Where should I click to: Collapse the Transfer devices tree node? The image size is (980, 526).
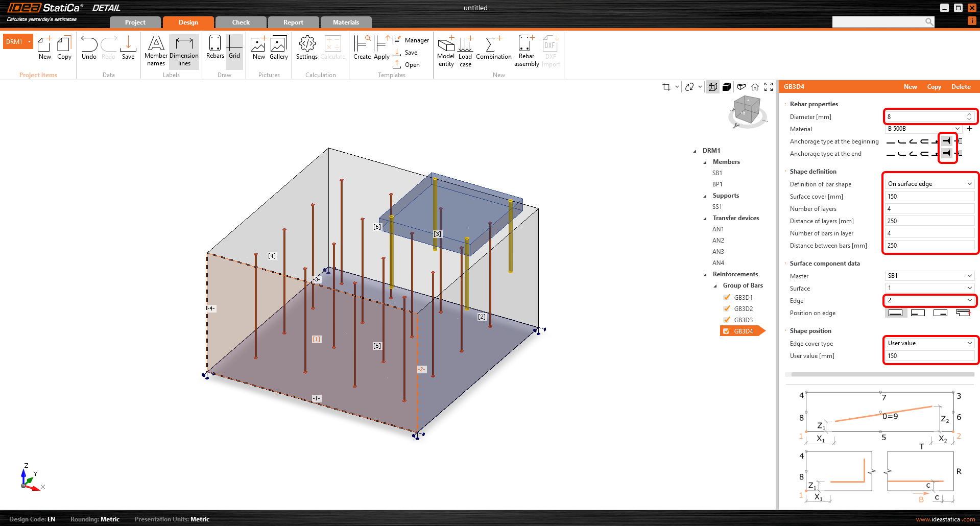point(705,219)
